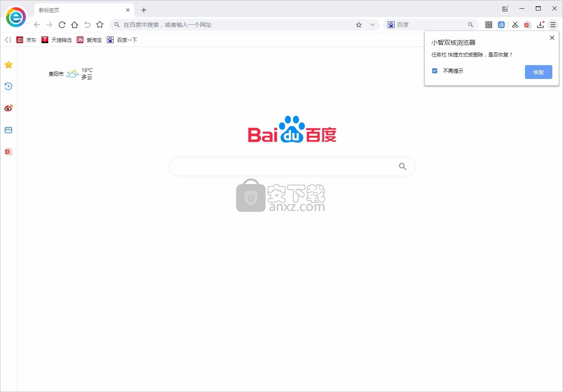Reload the current page
Screen dimensions: 563x392
tap(62, 25)
